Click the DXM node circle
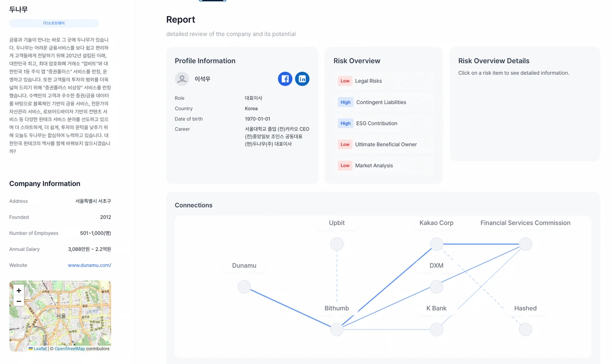The height and width of the screenshot is (364, 612). click(437, 287)
